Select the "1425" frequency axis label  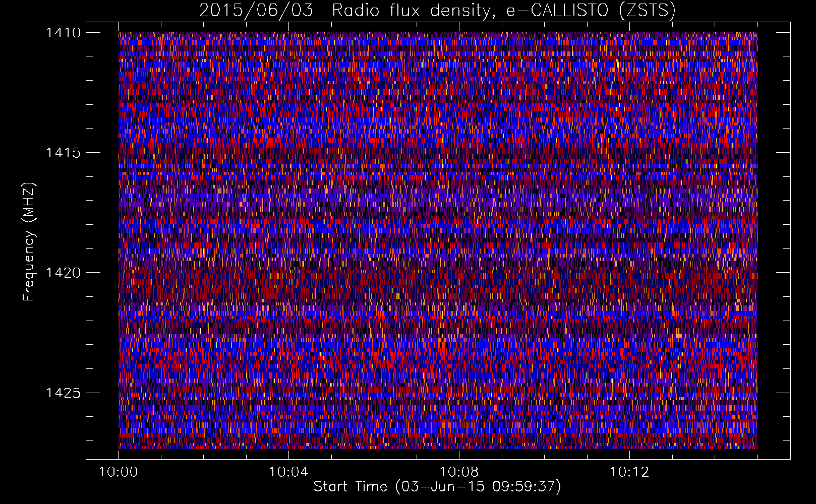pos(63,393)
